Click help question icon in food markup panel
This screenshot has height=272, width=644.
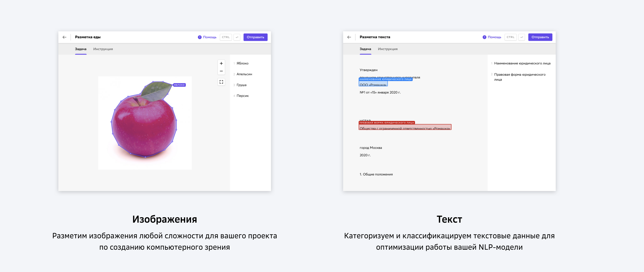200,37
